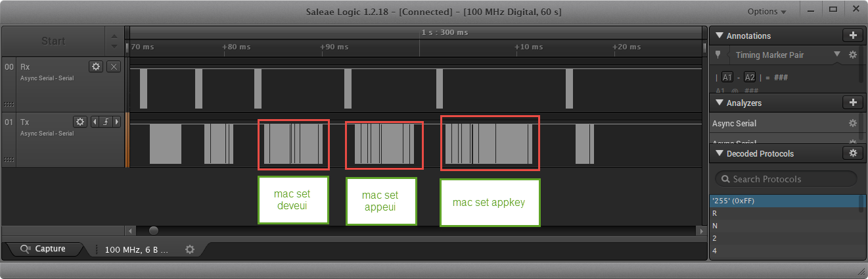Open the Rx channel settings gear
868x279 pixels.
96,66
